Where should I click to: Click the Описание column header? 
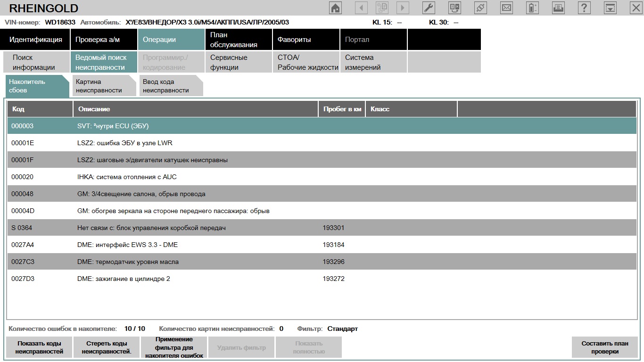click(196, 109)
